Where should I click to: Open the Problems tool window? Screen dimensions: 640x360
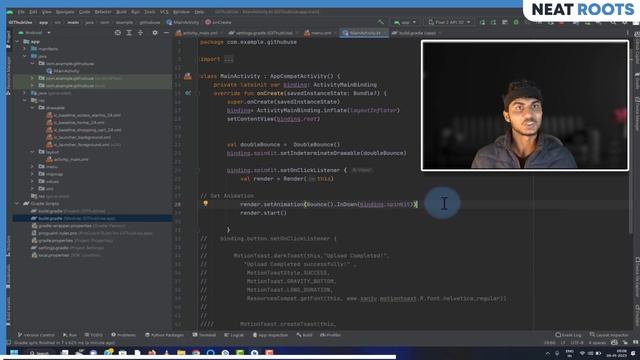point(124,335)
